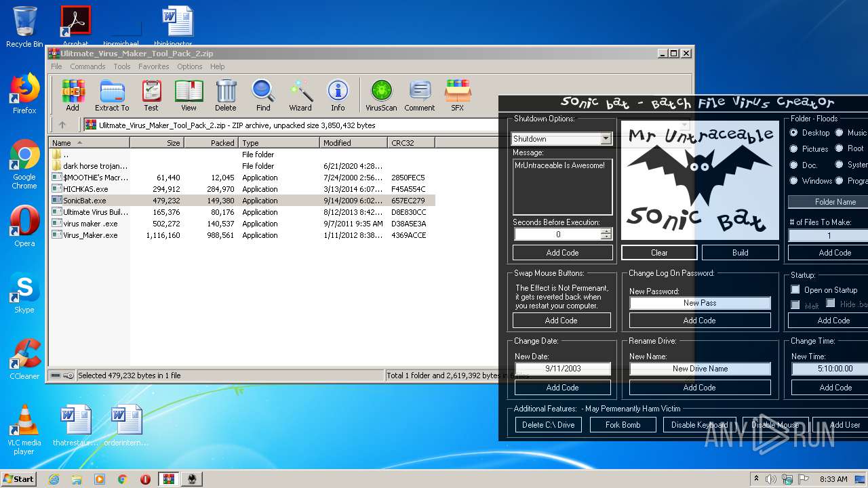Click the Build button
868x488 pixels.
point(741,253)
